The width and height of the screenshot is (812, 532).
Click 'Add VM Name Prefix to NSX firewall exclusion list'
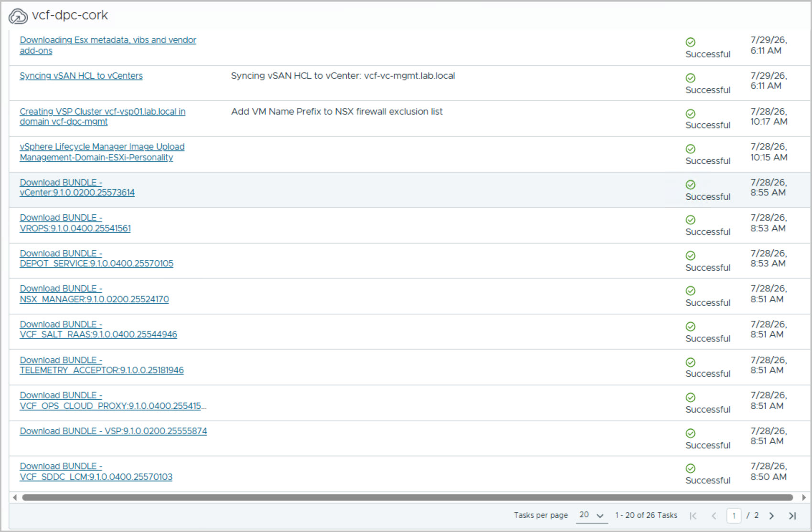[x=337, y=112]
